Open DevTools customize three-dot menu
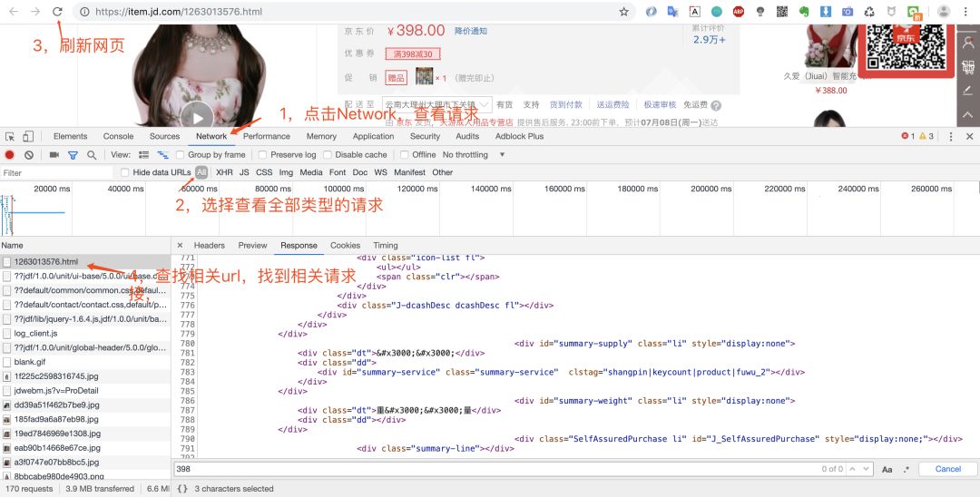The height and width of the screenshot is (497, 980). [951, 136]
